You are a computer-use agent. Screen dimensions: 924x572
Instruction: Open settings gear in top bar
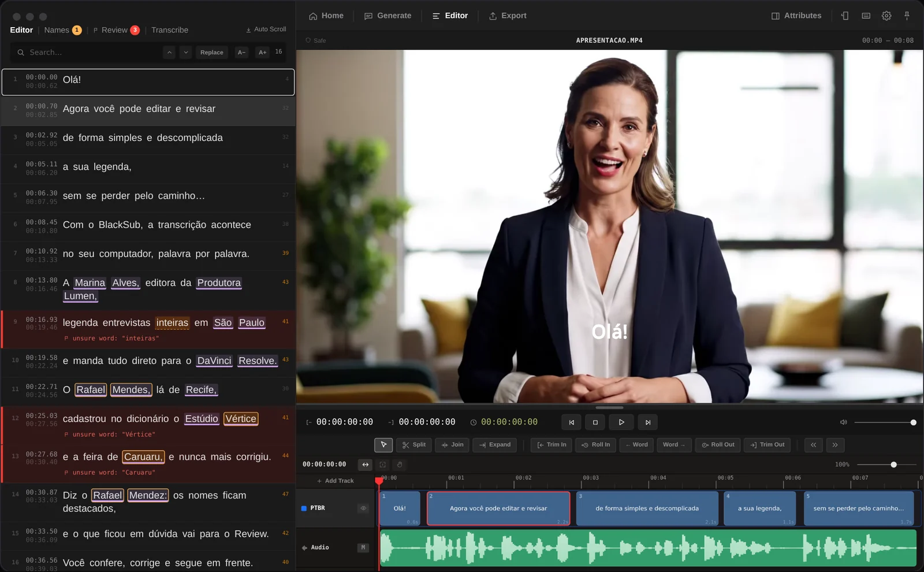coord(886,16)
